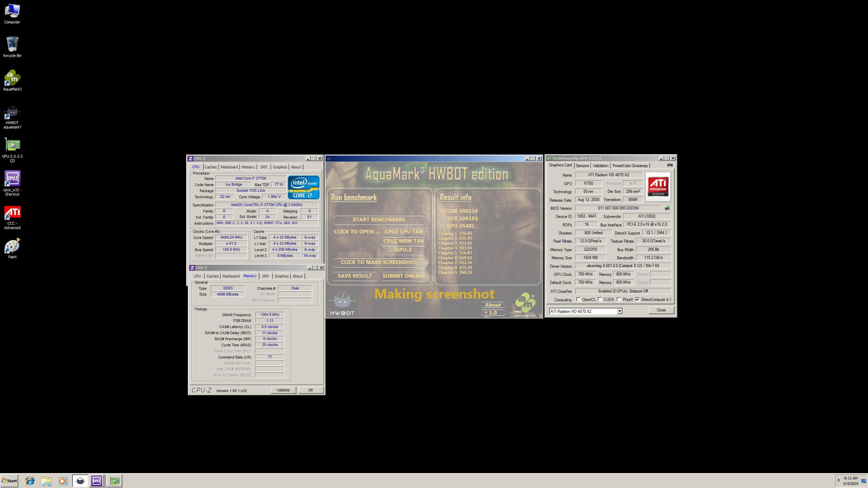Click the Chapter 1 576.92 result line
Viewport: 868px width, 488px height.
455,233
